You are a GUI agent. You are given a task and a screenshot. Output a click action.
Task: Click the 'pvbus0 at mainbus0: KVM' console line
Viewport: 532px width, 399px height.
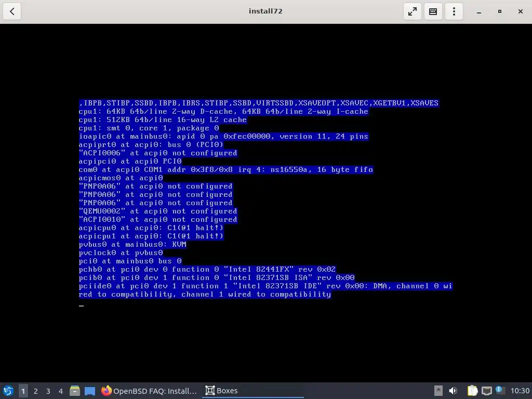tap(132, 244)
